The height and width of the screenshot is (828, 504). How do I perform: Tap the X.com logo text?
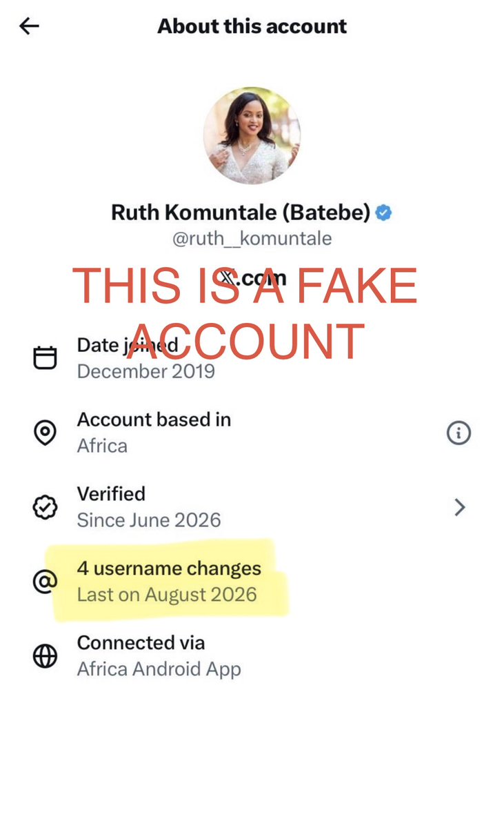[252, 278]
